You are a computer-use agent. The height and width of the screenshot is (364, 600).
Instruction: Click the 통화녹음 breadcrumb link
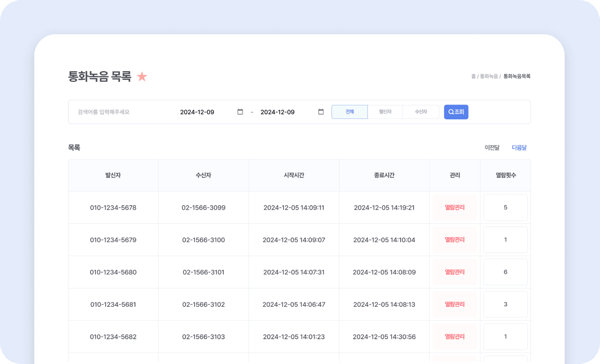pyautogui.click(x=489, y=77)
